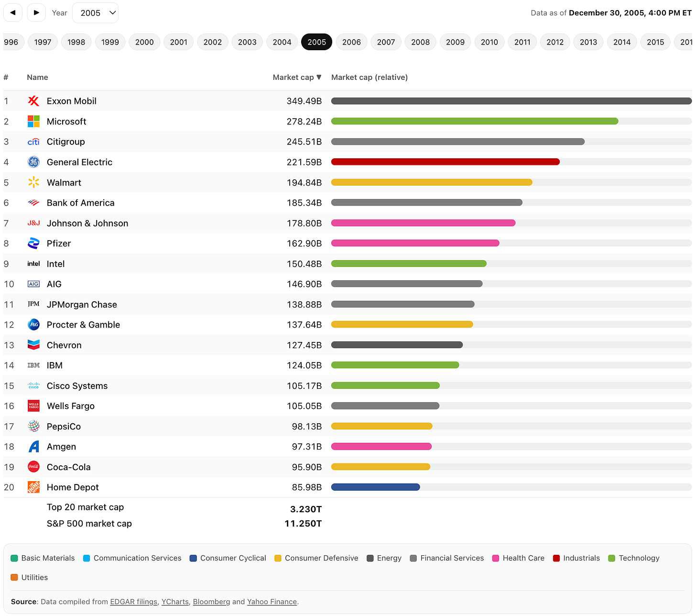Click the Industrials legend swatch

(x=556, y=558)
